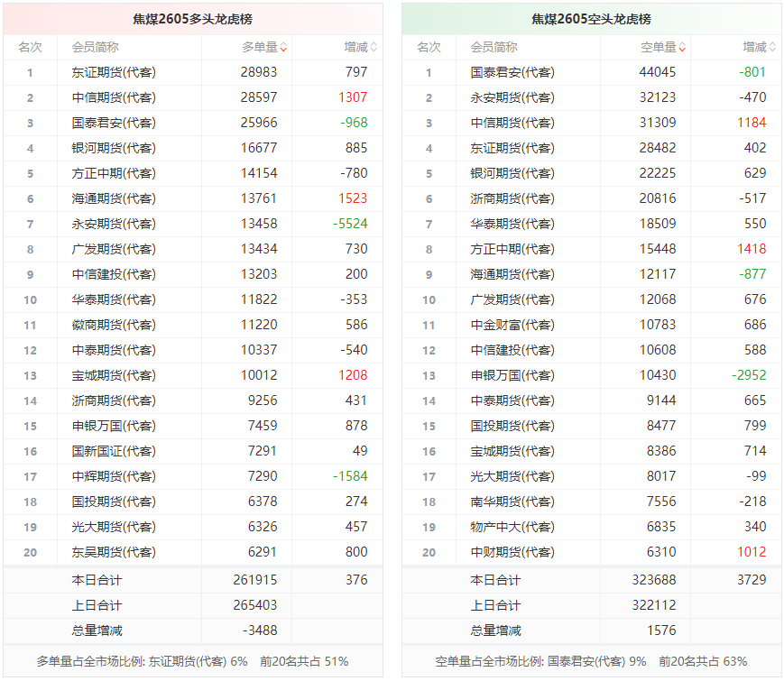This screenshot has height=681, width=784.
Task: Sort short table by 空单量 sort icon
Action: click(682, 48)
